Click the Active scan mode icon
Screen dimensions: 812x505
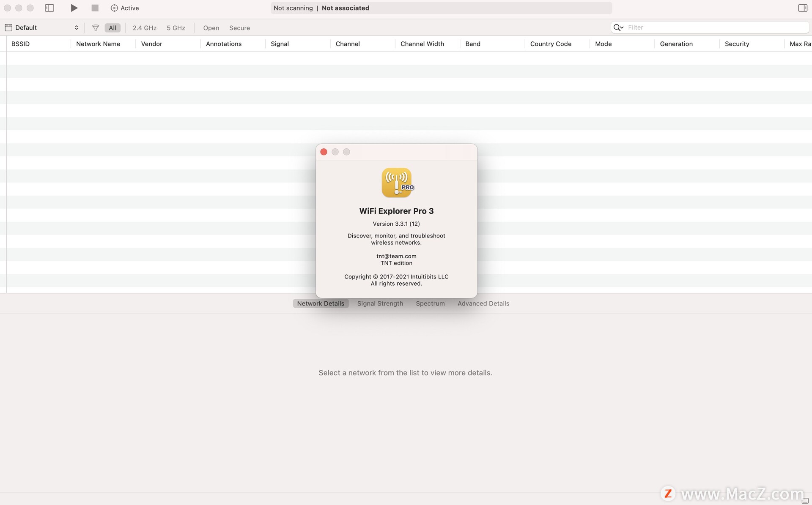(114, 8)
